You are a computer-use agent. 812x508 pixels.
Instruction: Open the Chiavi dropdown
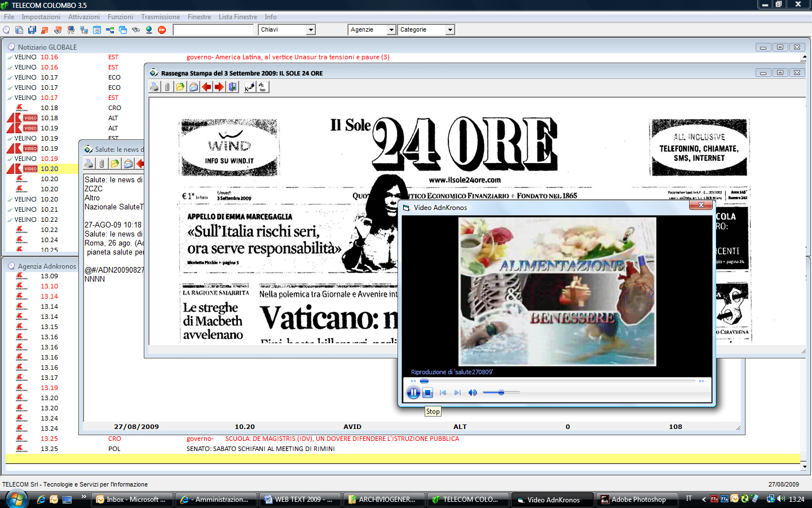tap(310, 30)
